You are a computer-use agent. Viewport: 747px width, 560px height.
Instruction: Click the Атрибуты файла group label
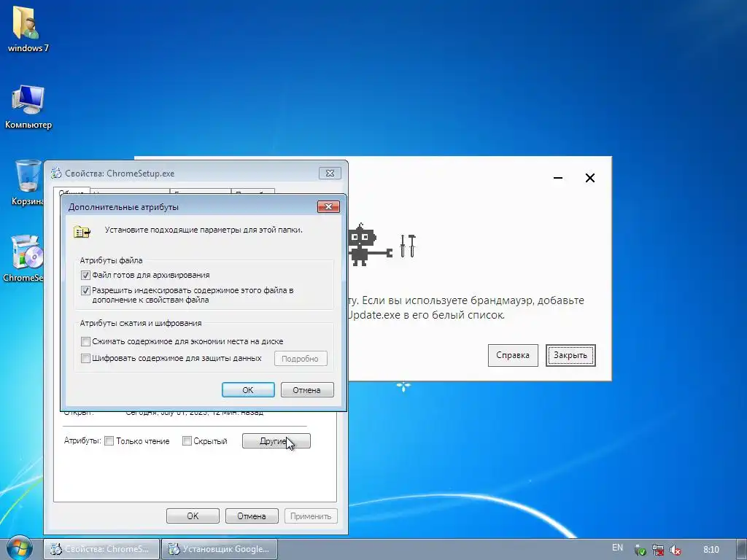pos(111,260)
